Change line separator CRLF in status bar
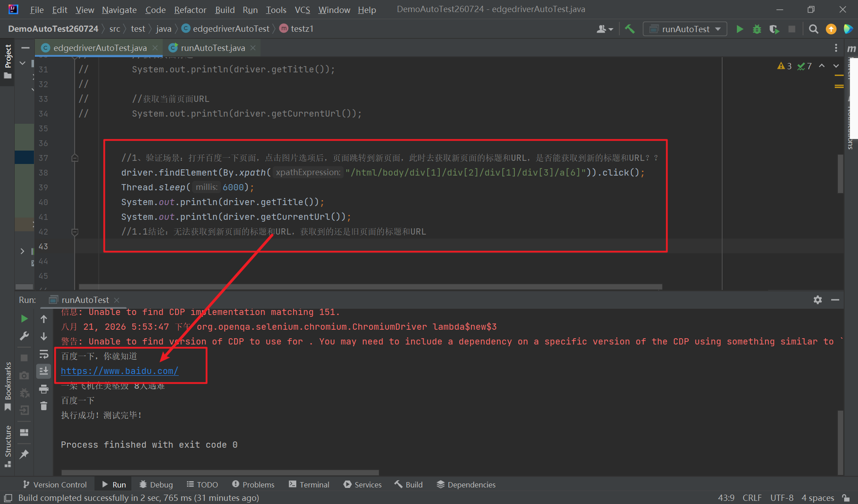 point(752,497)
